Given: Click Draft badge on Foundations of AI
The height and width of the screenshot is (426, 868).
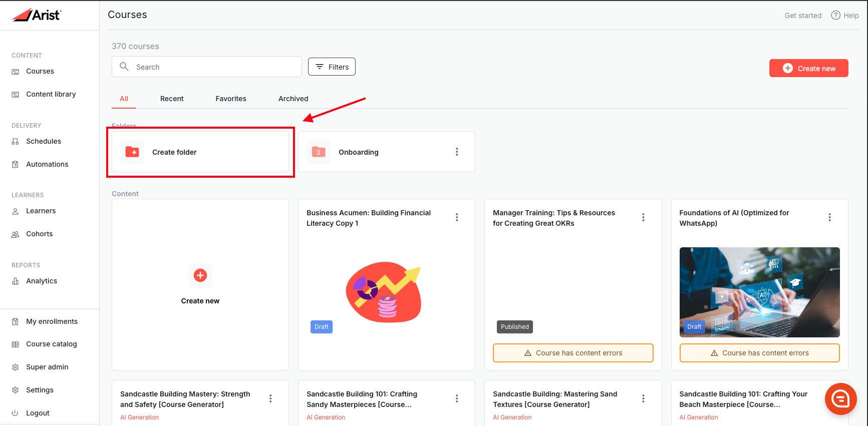Looking at the screenshot, I should coord(694,327).
